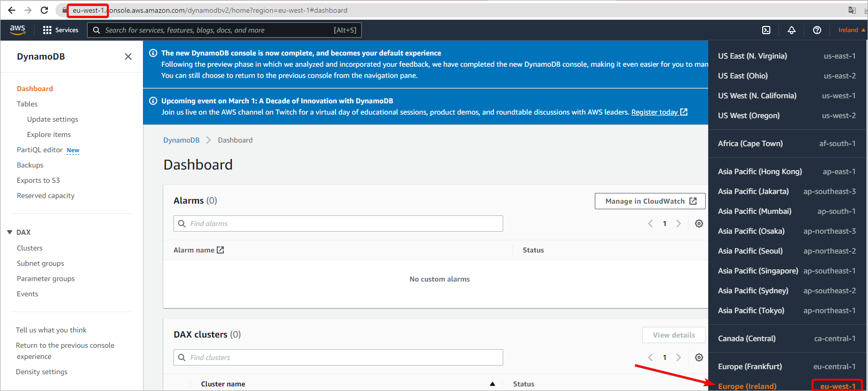Open DAX Parameter groups
The width and height of the screenshot is (868, 391).
coord(46,278)
